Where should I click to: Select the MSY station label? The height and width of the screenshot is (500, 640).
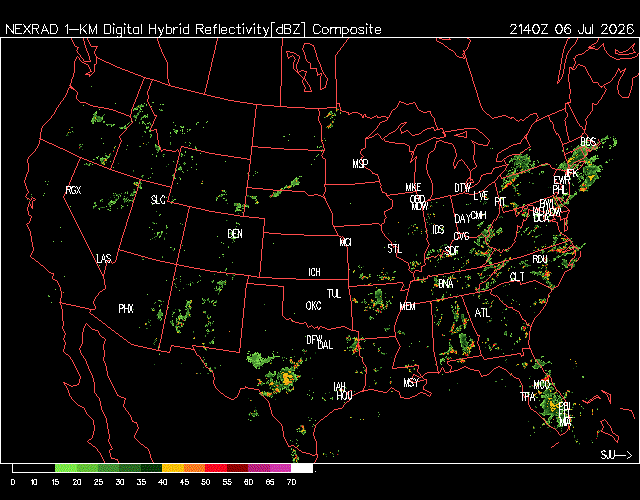(411, 383)
